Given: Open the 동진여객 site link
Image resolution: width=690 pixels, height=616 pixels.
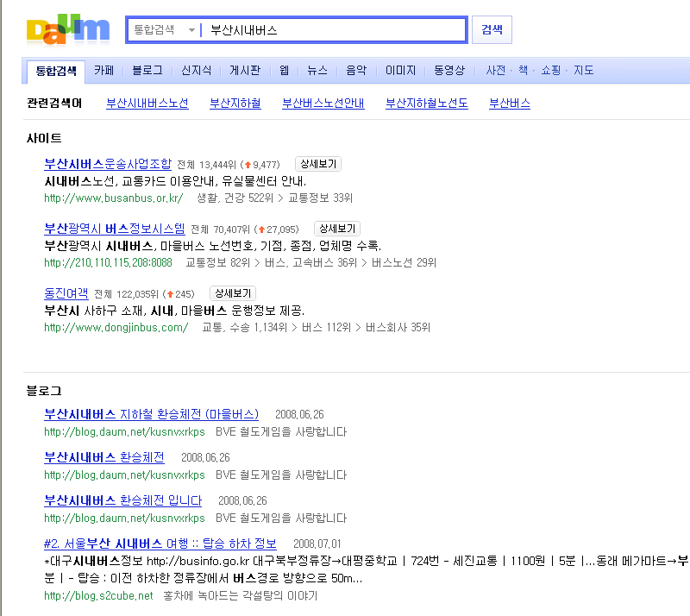Looking at the screenshot, I should (66, 293).
